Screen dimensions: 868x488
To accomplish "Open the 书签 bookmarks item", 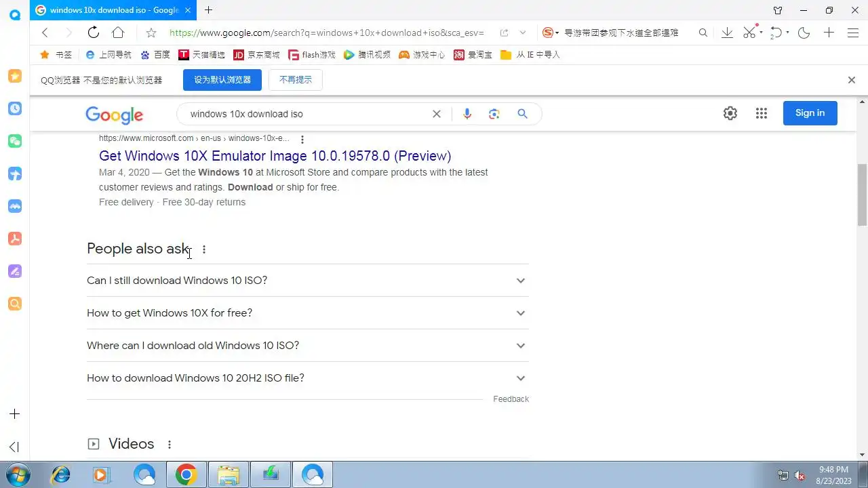I will pos(56,55).
